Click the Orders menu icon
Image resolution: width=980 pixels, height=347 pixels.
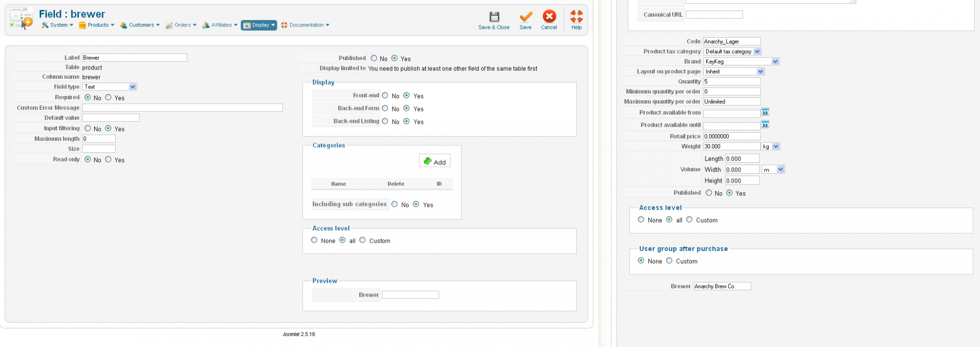point(169,25)
